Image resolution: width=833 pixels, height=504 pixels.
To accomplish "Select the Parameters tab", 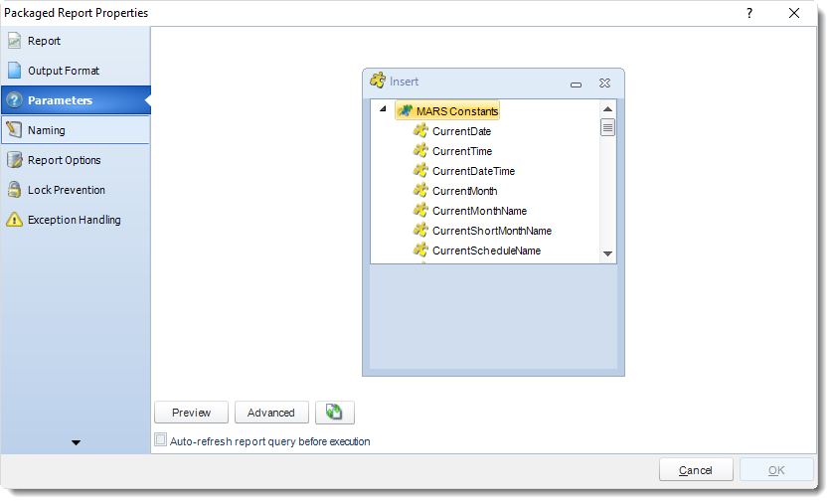I will (x=76, y=100).
